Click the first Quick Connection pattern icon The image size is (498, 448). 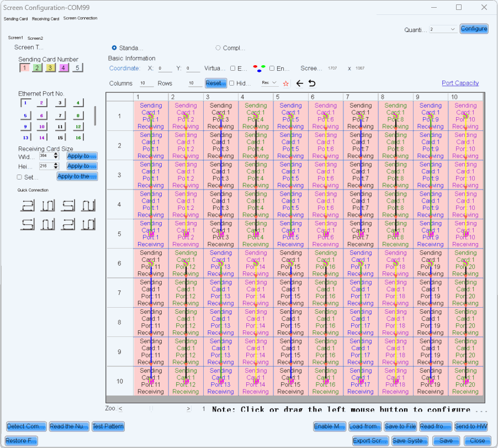[28, 206]
